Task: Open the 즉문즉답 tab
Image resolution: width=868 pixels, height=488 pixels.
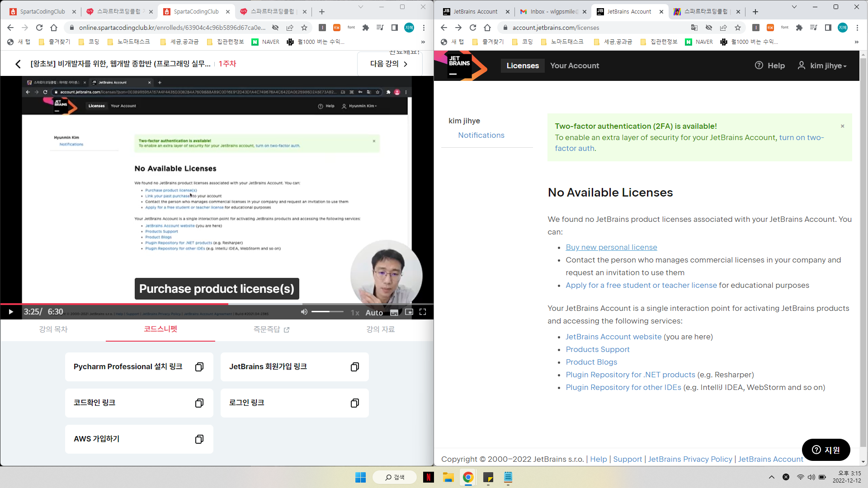Action: (271, 329)
